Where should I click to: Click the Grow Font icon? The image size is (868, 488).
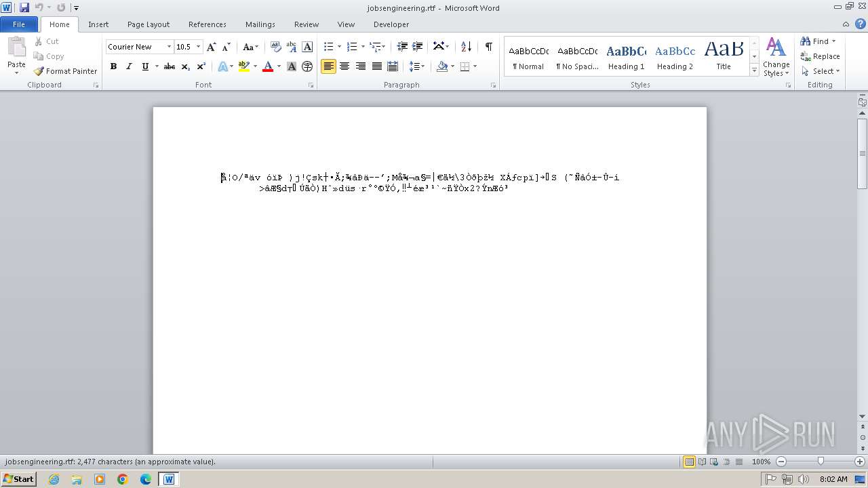212,47
